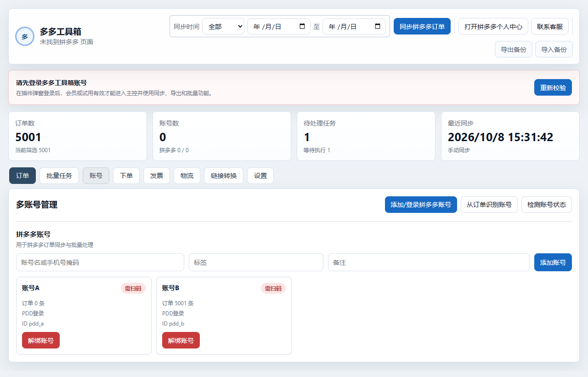This screenshot has height=377, width=588.
Task: Open the 发票 tab
Action: 157,176
